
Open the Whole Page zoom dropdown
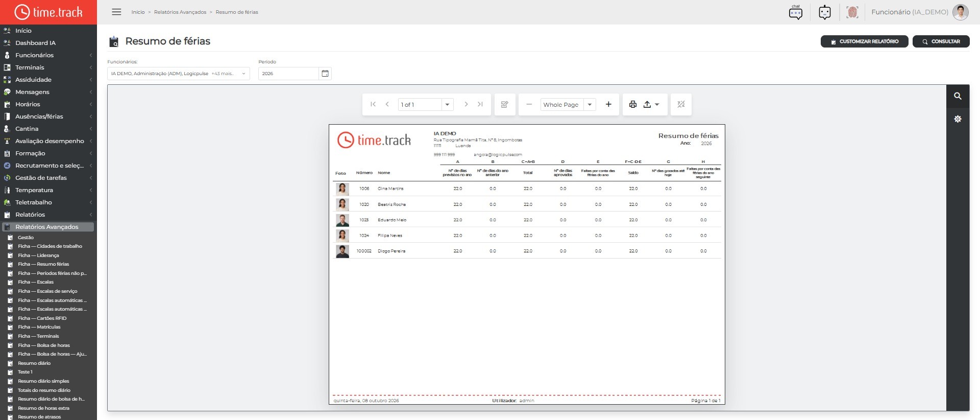click(x=590, y=104)
